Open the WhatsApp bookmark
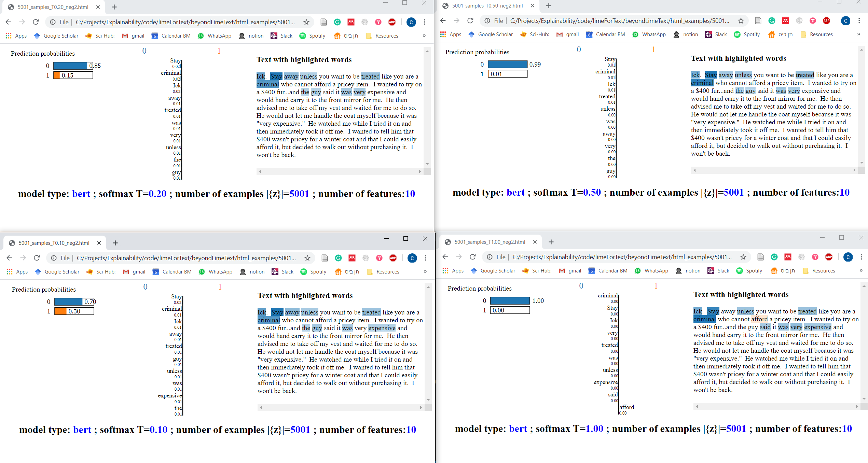 220,36
